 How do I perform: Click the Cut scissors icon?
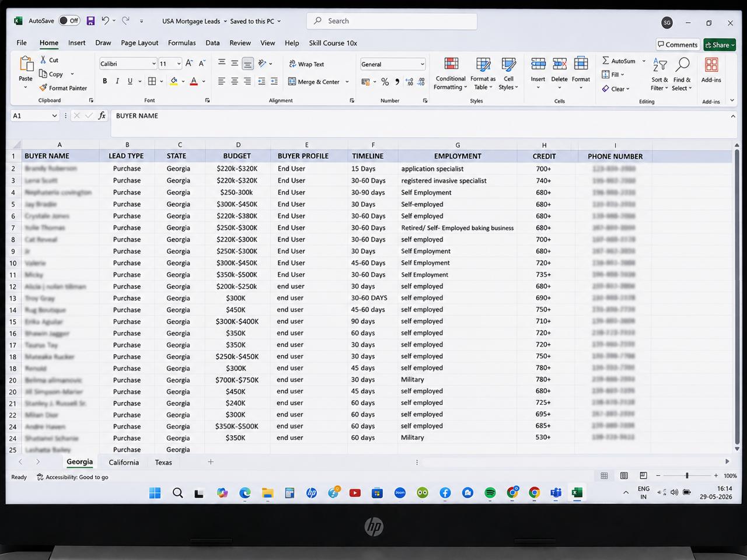click(x=43, y=60)
